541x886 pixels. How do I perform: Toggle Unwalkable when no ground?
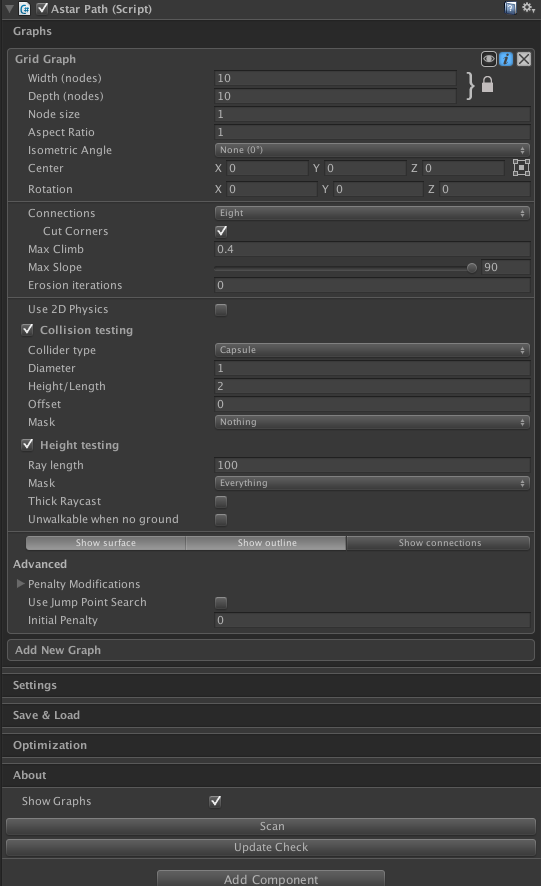click(x=221, y=519)
